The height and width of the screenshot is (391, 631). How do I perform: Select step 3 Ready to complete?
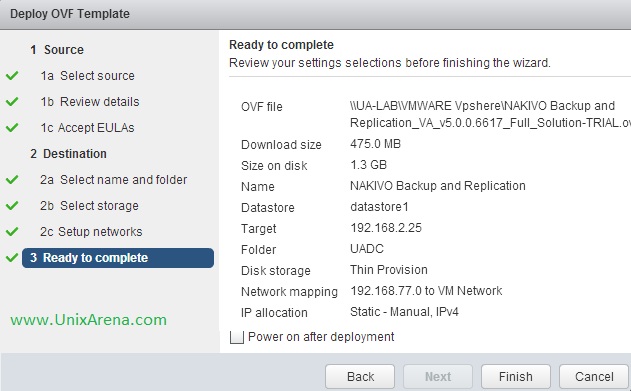118,258
